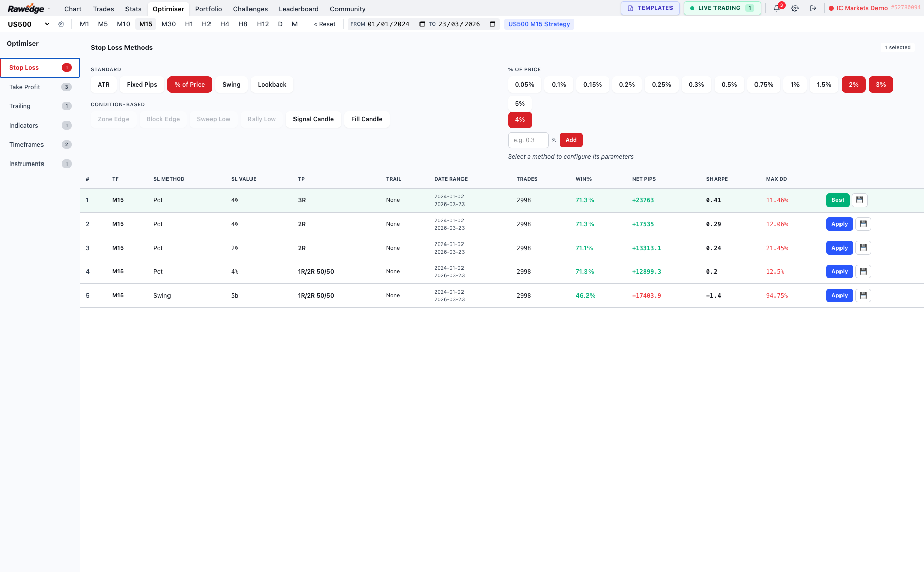Open the notifications bell
The width and height of the screenshot is (924, 572).
(777, 8)
